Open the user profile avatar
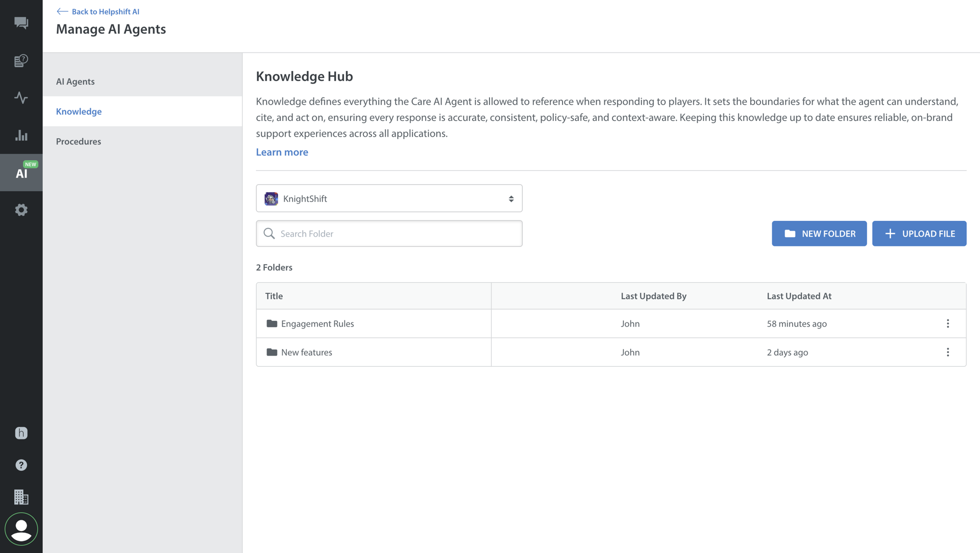Image resolution: width=980 pixels, height=553 pixels. (x=21, y=530)
